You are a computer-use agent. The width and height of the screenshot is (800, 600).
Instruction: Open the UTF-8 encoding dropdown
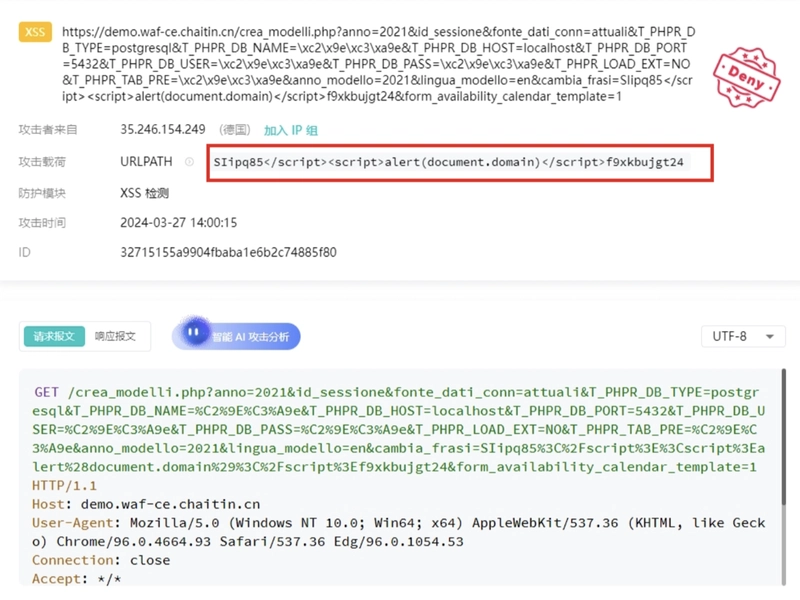coord(743,336)
